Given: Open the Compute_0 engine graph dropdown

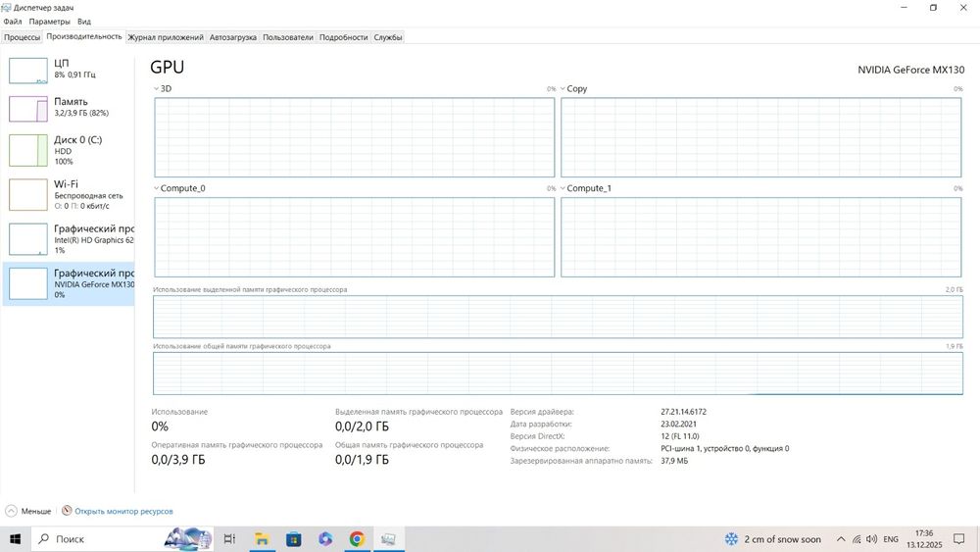Looking at the screenshot, I should tap(156, 188).
